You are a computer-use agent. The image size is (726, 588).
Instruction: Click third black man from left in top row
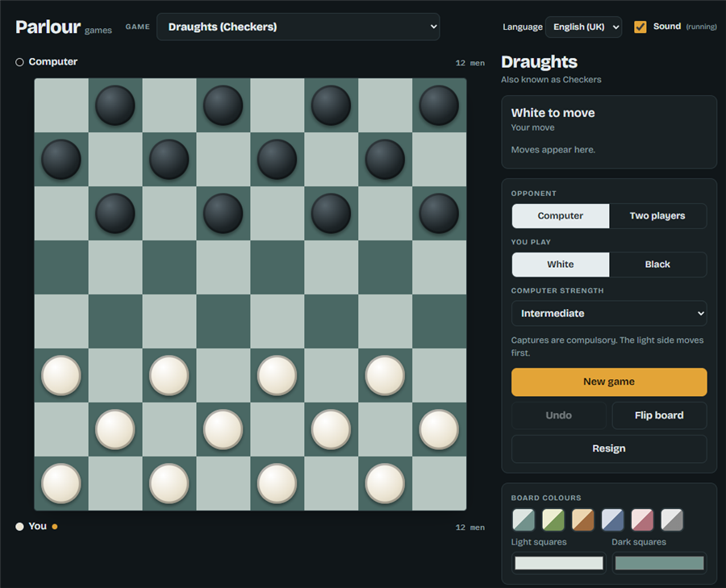331,105
